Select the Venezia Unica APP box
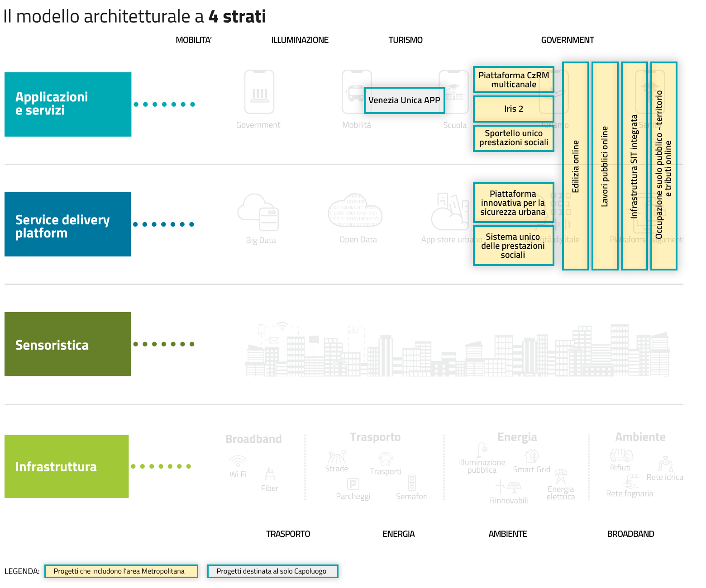This screenshot has width=706, height=588. tap(404, 100)
